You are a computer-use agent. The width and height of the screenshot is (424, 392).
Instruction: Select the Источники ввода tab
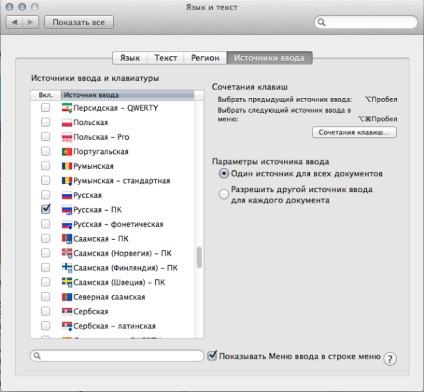tap(269, 58)
